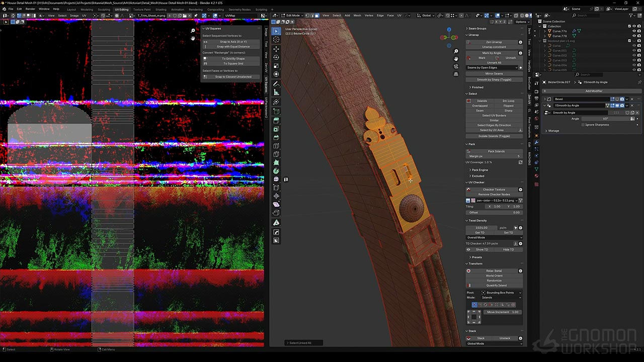Select the Rotate tool in viewport toolbar

(x=276, y=57)
